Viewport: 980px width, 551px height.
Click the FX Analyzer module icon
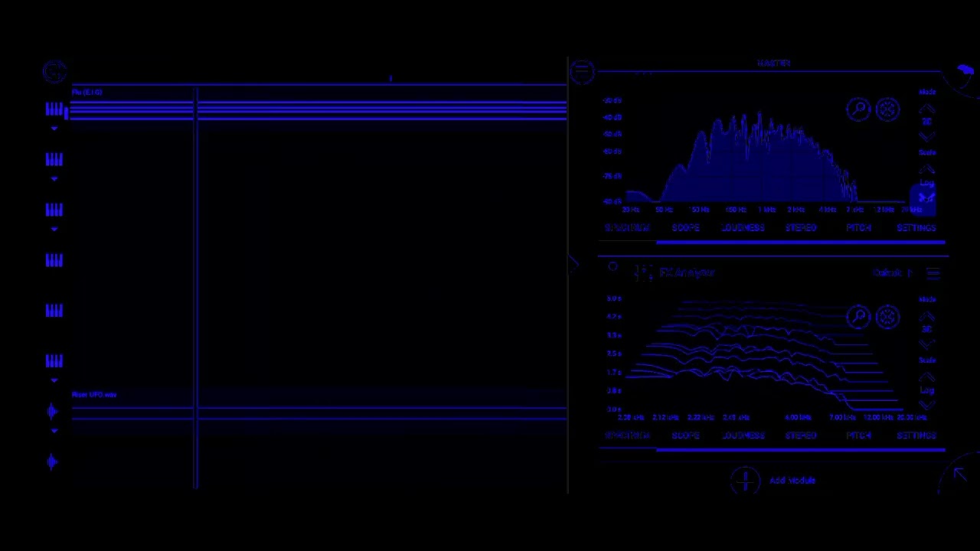pyautogui.click(x=644, y=272)
